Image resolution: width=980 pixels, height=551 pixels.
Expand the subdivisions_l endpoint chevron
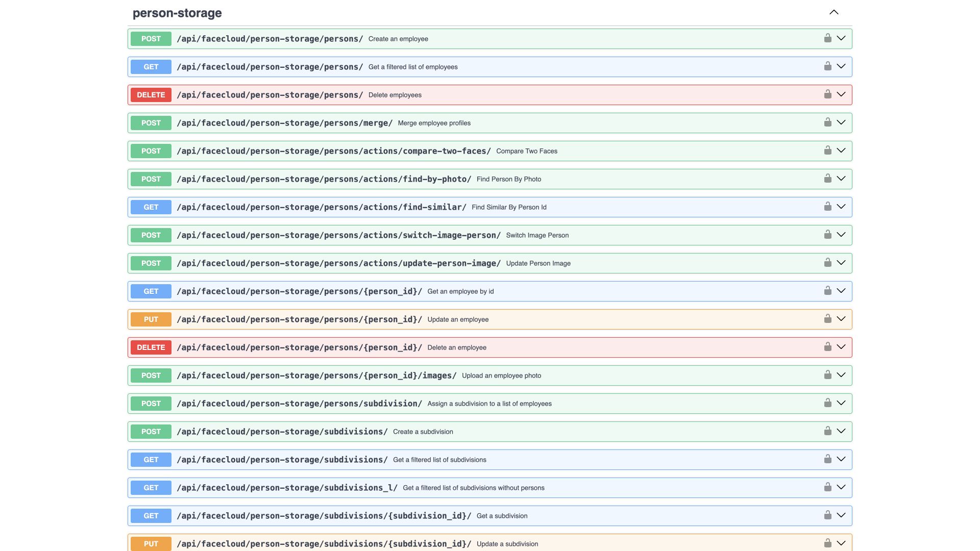point(841,487)
